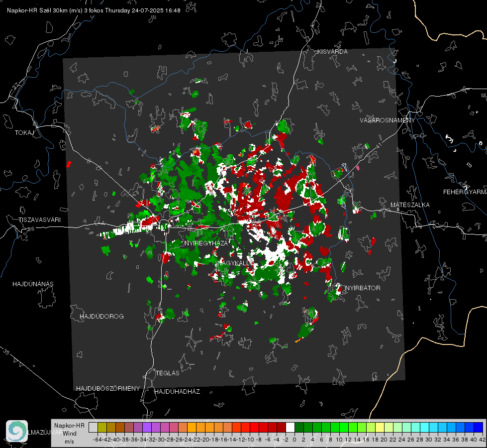Click the legend value 0

coord(294,440)
